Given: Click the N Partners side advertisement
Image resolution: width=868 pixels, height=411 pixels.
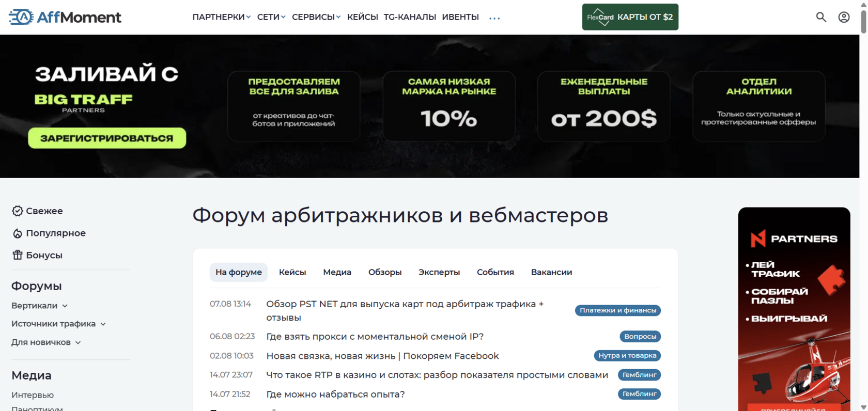Looking at the screenshot, I should pyautogui.click(x=794, y=309).
